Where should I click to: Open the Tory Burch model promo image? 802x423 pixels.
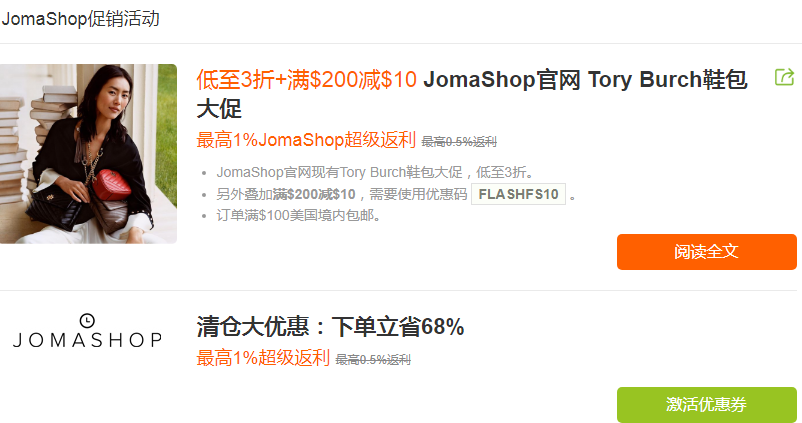(x=88, y=153)
